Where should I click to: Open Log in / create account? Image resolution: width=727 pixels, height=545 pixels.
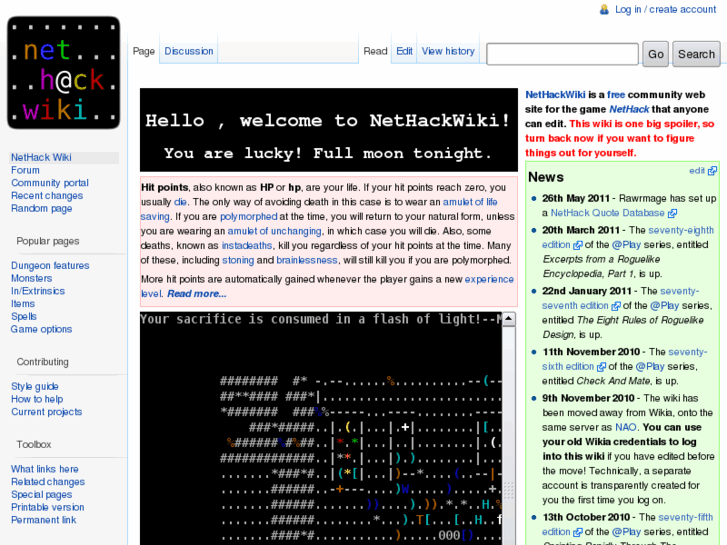665,9
